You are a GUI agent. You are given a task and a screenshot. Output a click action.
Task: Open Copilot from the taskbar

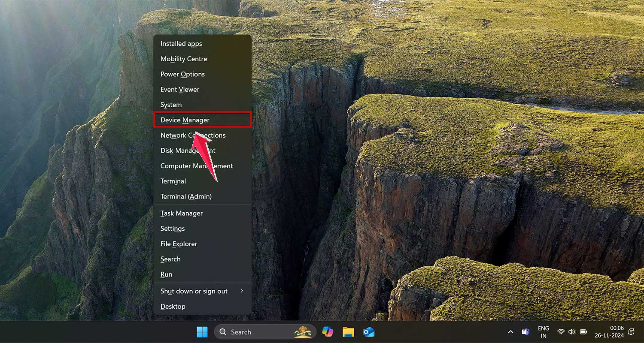tap(328, 332)
